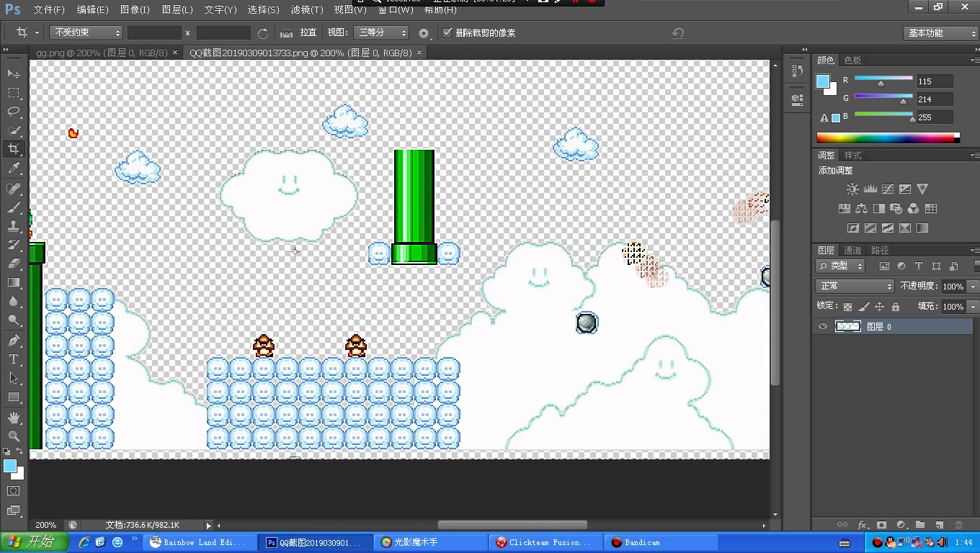Screen dimensions: 980x553
Task: Open Bandicam from the taskbar
Action: [x=661, y=542]
